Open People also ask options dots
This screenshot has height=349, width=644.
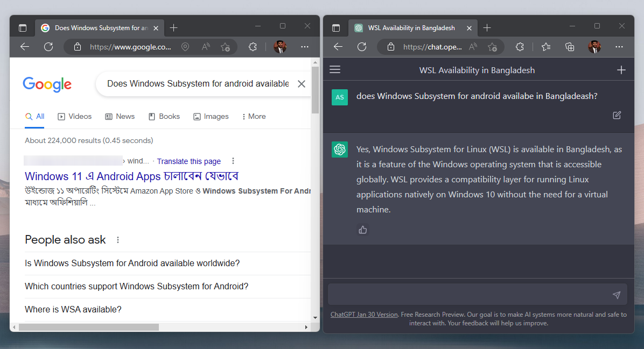118,240
